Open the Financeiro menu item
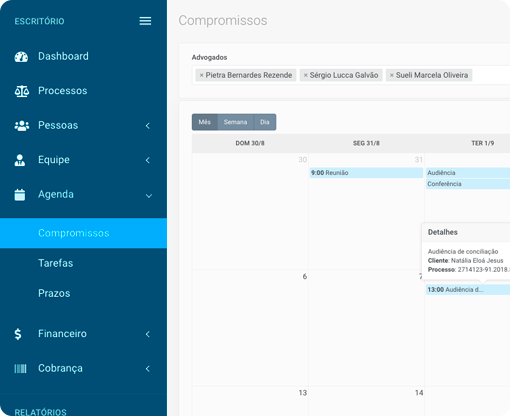This screenshot has height=416, width=510. pos(62,334)
